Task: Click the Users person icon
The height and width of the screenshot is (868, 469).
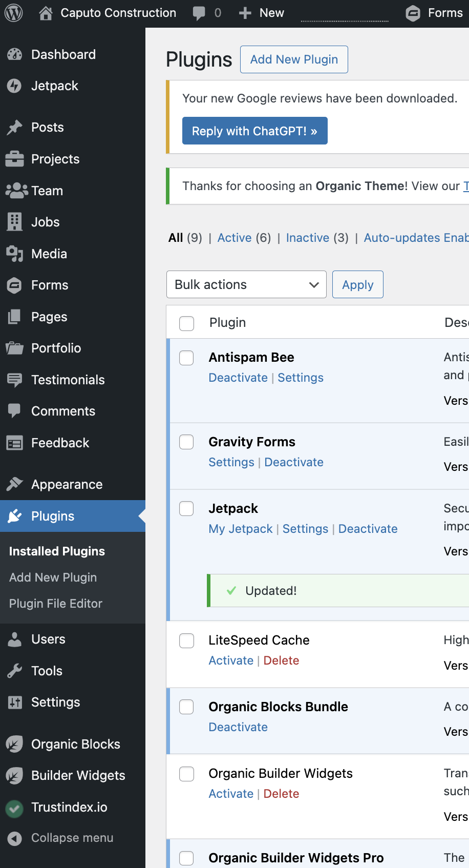Action: click(x=15, y=639)
